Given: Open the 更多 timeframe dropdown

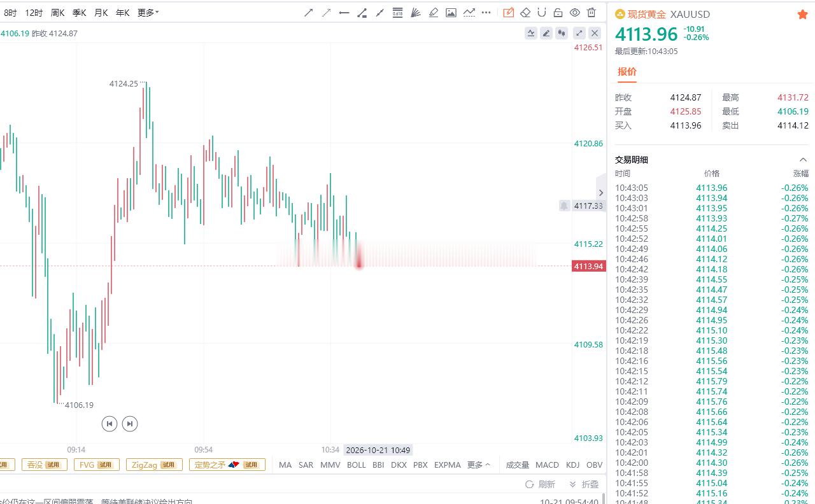Looking at the screenshot, I should [148, 13].
